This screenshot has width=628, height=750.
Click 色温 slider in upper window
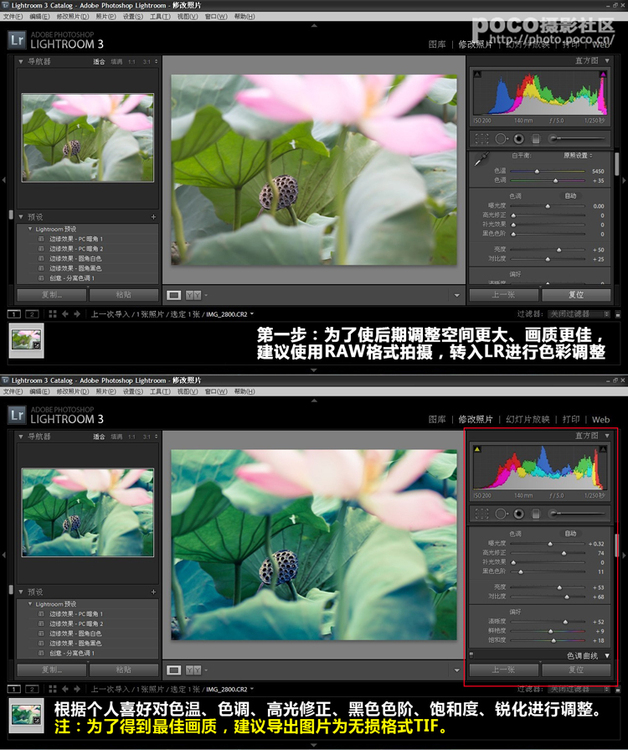click(x=548, y=171)
